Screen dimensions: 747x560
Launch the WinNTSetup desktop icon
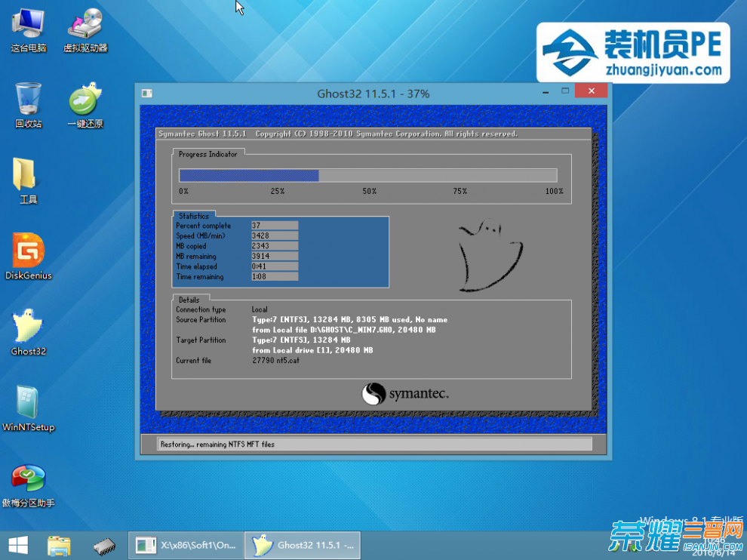tap(28, 408)
